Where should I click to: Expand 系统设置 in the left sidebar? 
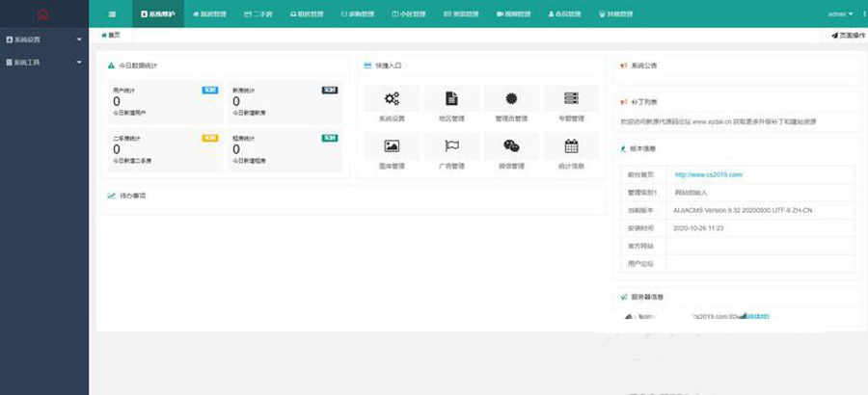43,39
